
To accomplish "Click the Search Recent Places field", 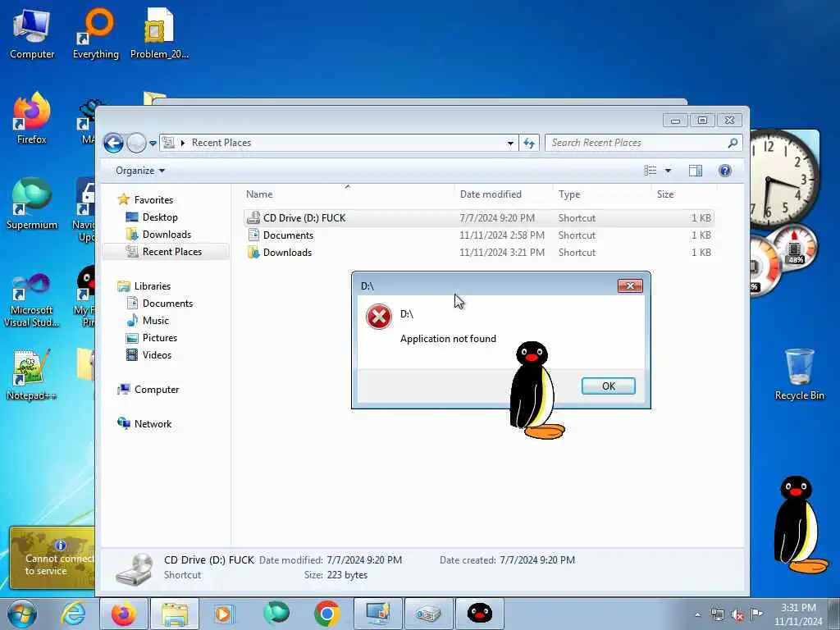I will point(643,143).
